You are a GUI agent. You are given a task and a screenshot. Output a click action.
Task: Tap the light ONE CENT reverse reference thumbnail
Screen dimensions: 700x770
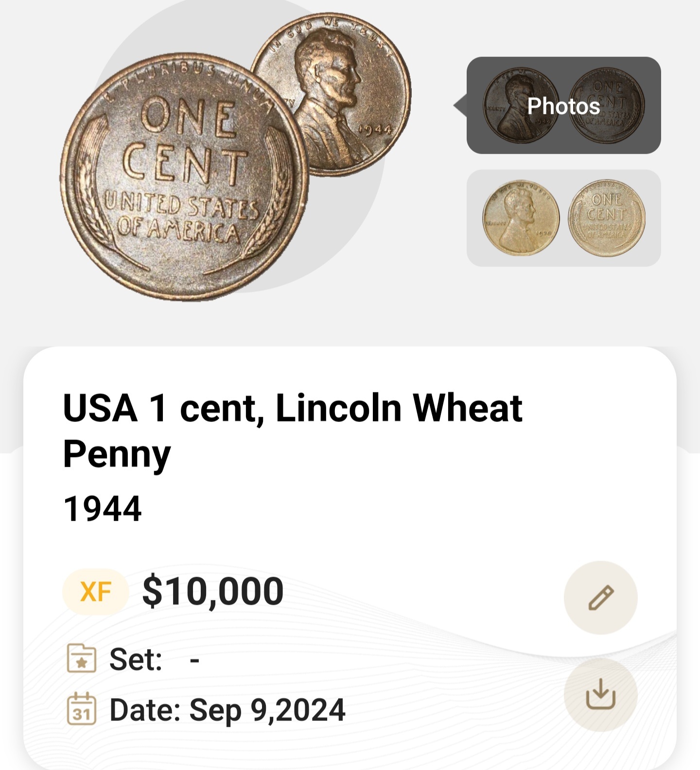pyautogui.click(x=607, y=218)
